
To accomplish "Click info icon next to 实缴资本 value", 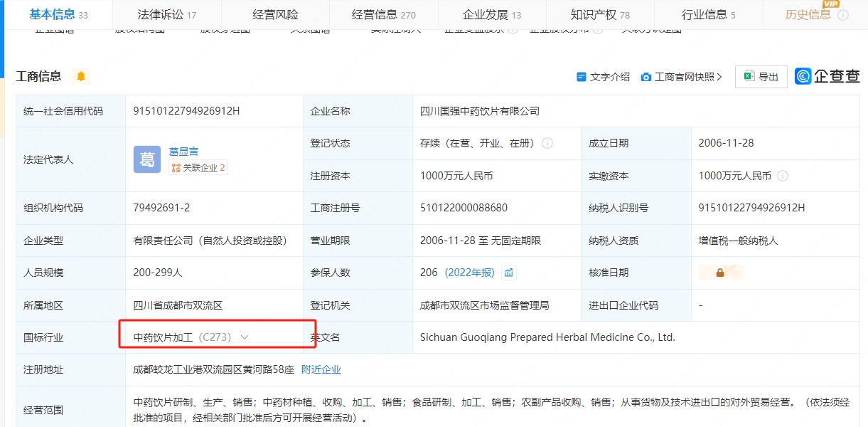I will click(783, 176).
